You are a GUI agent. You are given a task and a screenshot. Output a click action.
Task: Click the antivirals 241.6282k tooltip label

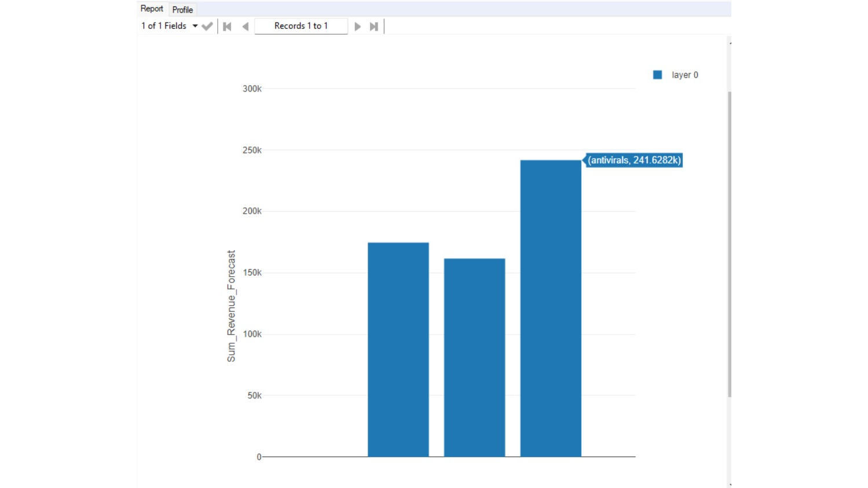point(634,160)
